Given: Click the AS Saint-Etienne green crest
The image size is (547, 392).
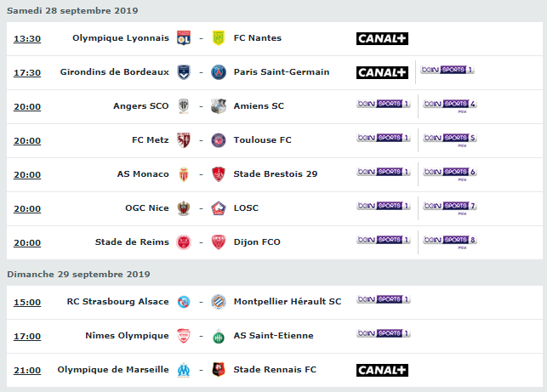Looking at the screenshot, I should click(219, 336).
